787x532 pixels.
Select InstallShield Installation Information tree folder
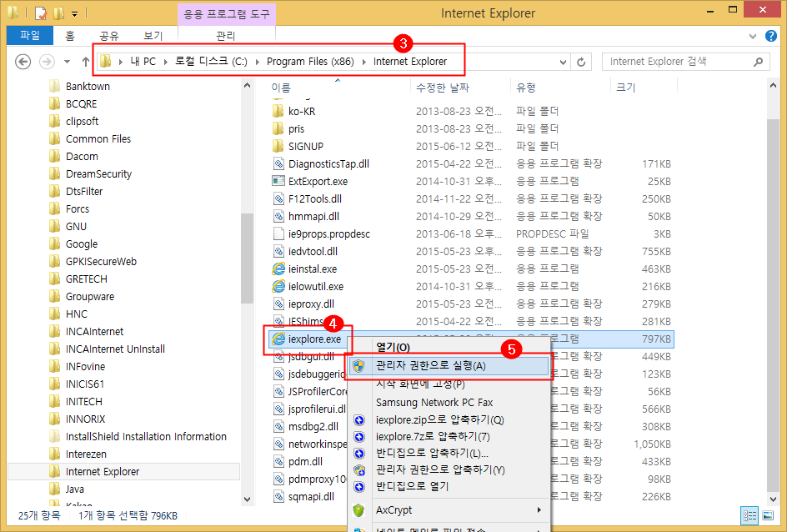tap(146, 437)
